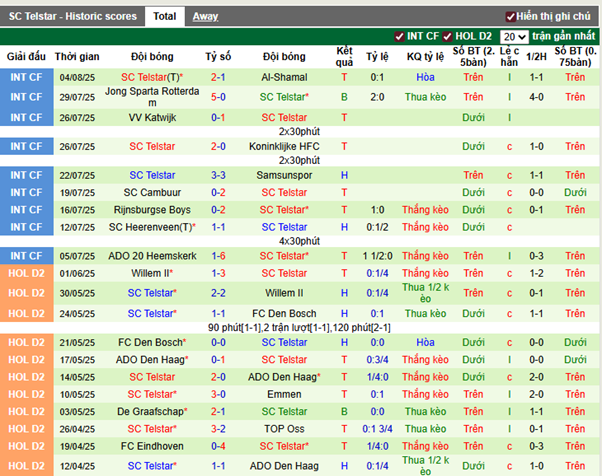Click the 1 1/2:0 odds on 05/07/25

(x=377, y=256)
